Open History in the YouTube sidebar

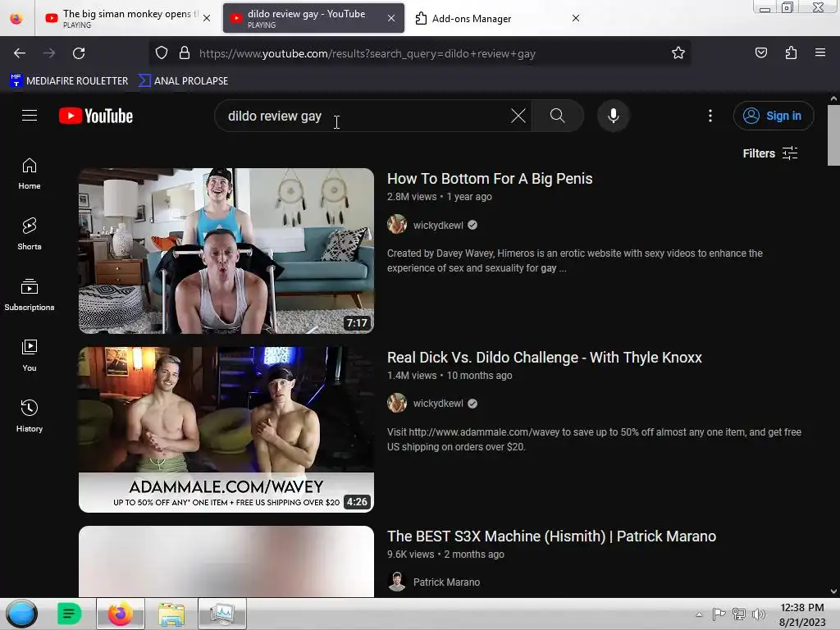pyautogui.click(x=30, y=416)
